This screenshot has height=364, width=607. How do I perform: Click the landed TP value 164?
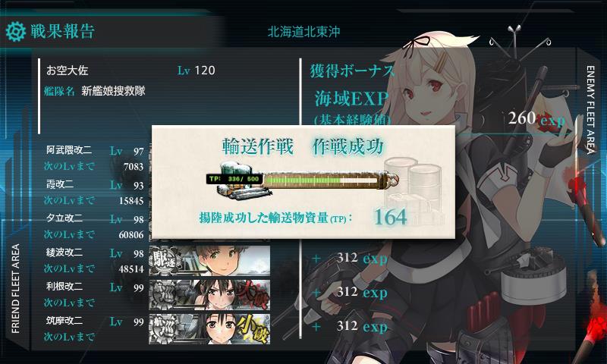click(x=390, y=217)
